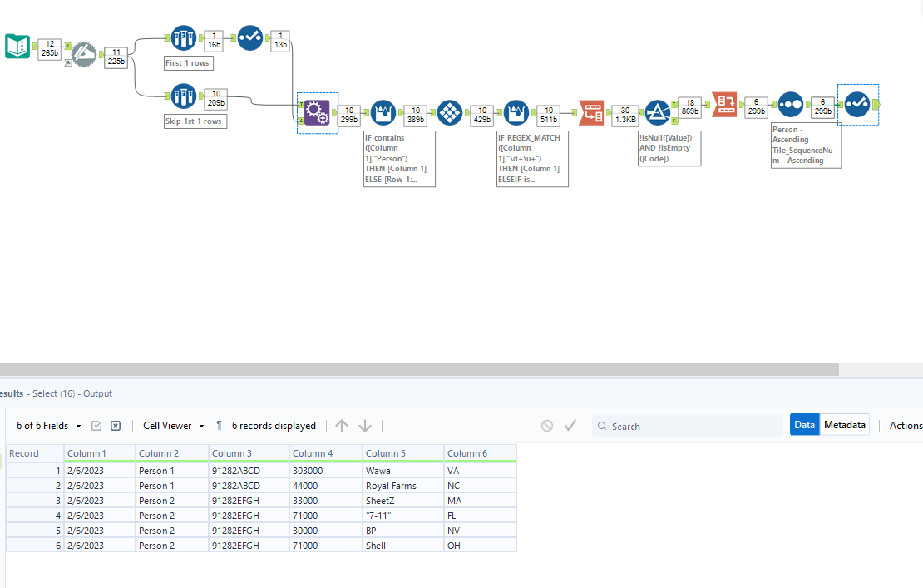Screen dimensions: 923x588
Task: Select the Tile tool after the second Formula
Action: click(591, 112)
